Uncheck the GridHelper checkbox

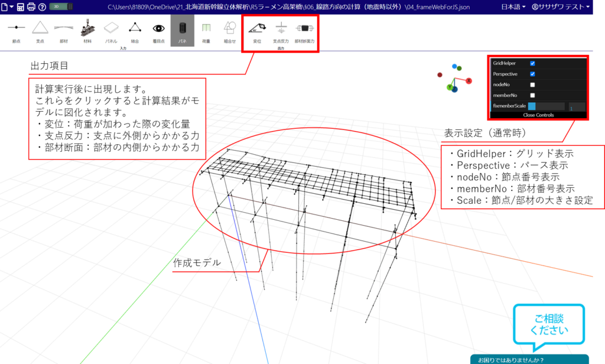click(532, 63)
